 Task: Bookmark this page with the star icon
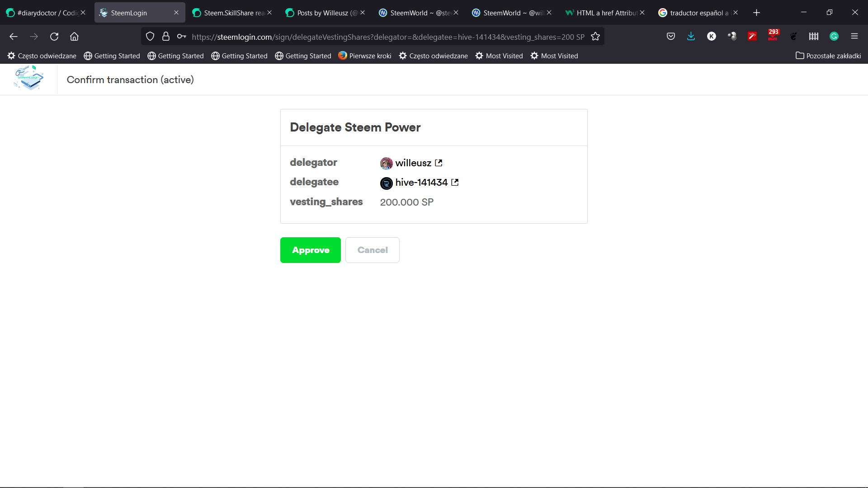595,37
